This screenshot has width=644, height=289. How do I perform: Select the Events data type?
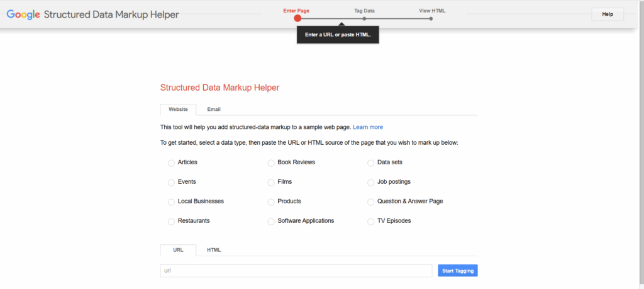tap(171, 183)
